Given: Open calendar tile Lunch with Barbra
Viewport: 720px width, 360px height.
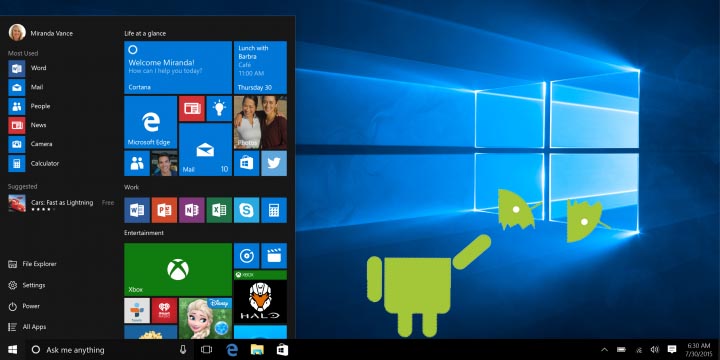Looking at the screenshot, I should (x=260, y=68).
